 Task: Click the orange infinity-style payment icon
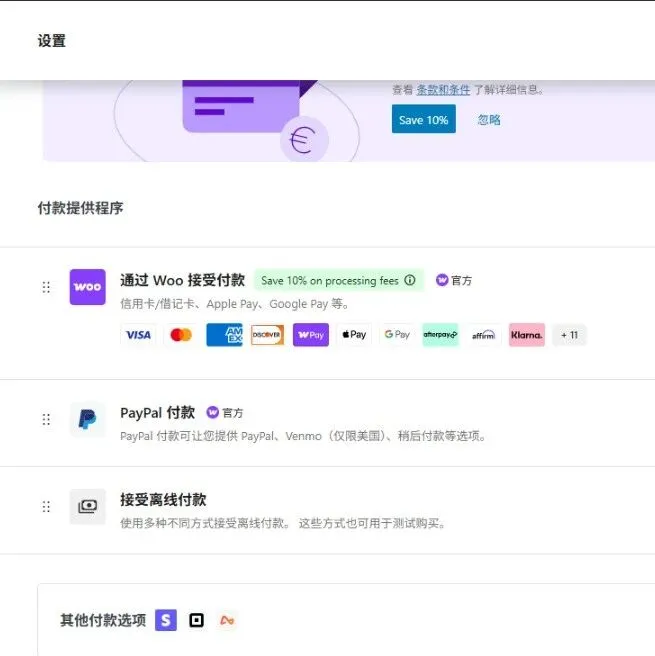tap(227, 620)
